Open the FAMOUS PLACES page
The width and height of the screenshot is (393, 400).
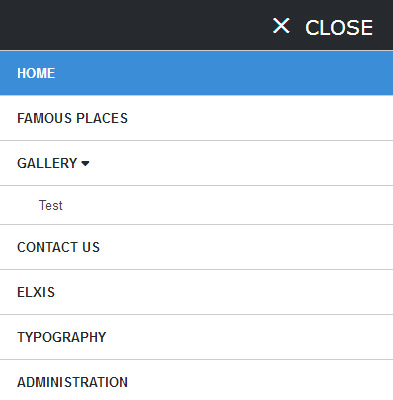coord(196,118)
